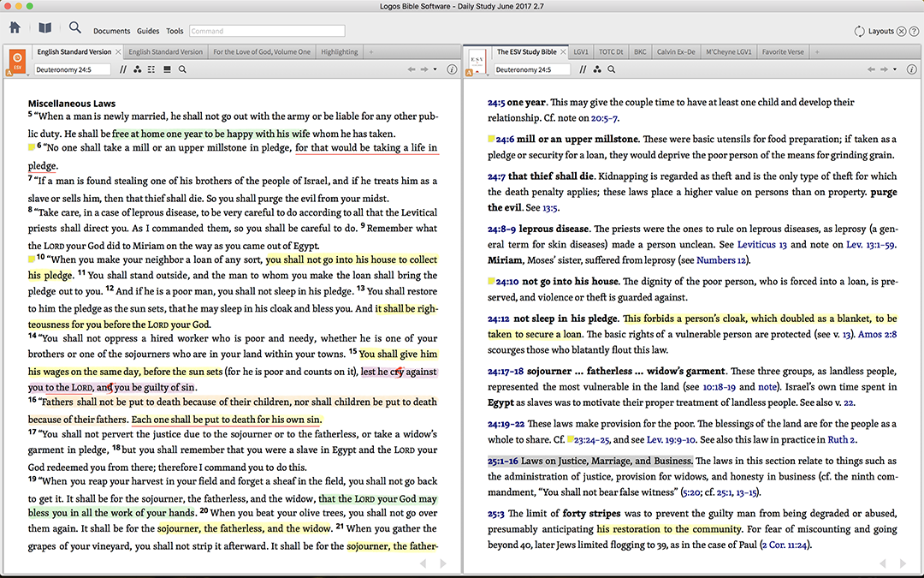The width and height of the screenshot is (924, 578).
Task: Go forward in Study Bible panel history
Action: 884,69
